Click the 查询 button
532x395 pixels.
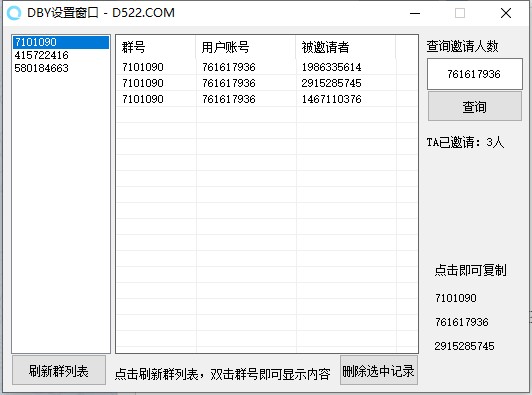coord(475,106)
